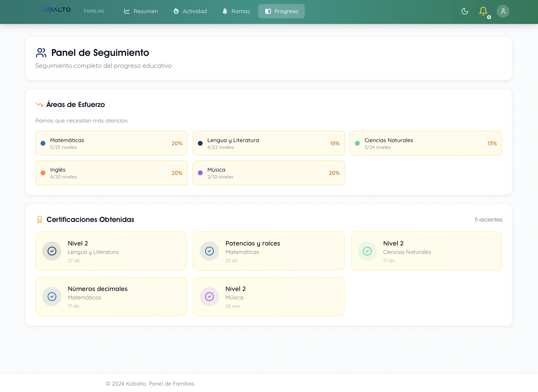538x392 pixels.
Task: Select the Progreso tab
Action: (281, 11)
